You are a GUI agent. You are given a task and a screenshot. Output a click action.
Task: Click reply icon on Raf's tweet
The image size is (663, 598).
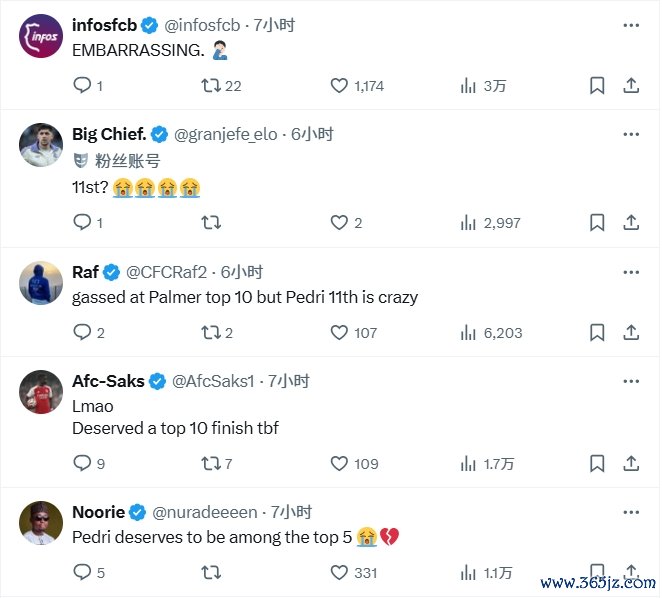pos(82,332)
